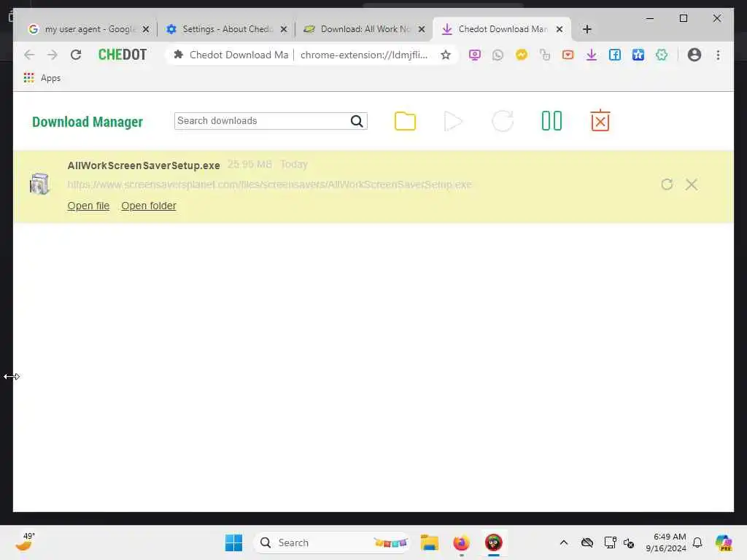Click the restart downloads circular arrow icon
Screen dimensions: 747x560
pos(502,121)
